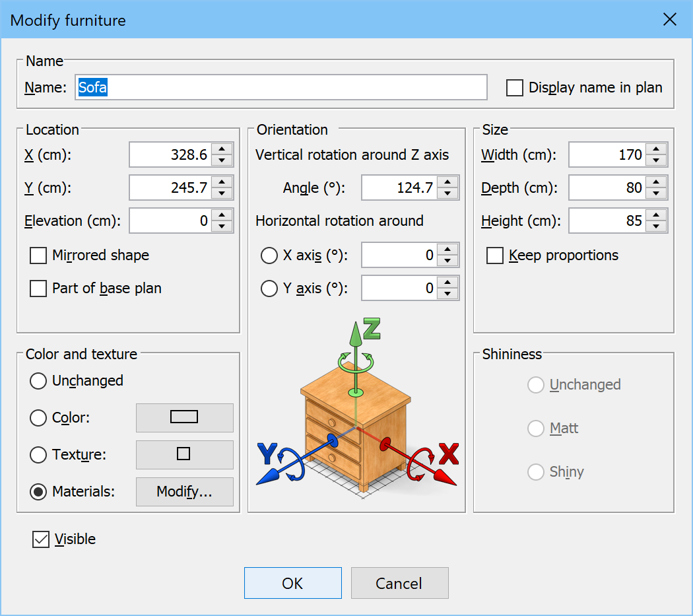
Task: Decrease the Height (cm) spinner value
Action: tap(656, 227)
